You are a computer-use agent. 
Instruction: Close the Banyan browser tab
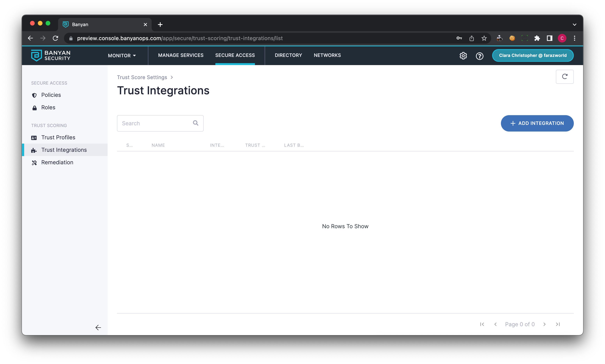click(x=145, y=25)
